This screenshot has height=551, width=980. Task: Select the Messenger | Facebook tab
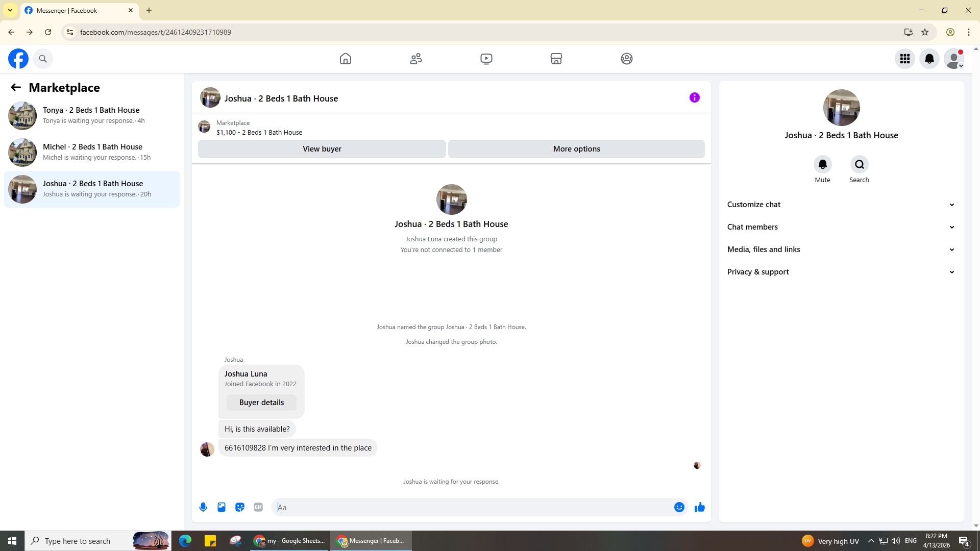80,10
